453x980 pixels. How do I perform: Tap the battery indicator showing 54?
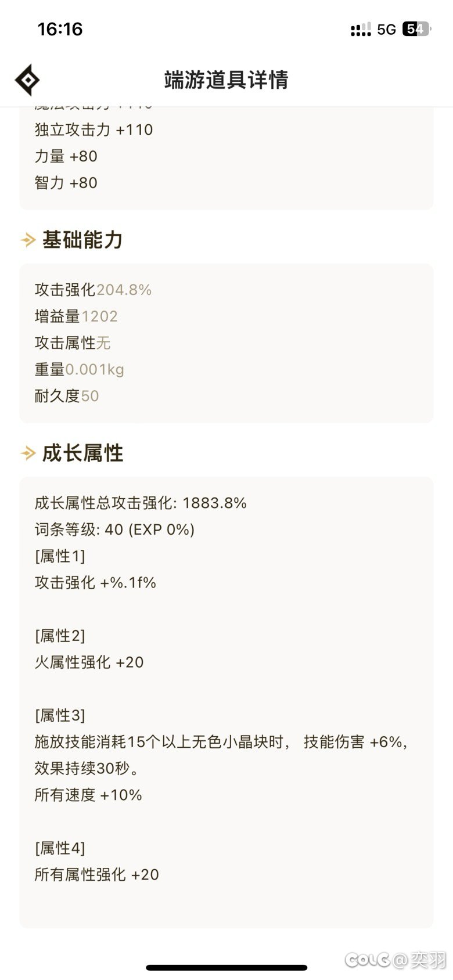click(416, 29)
